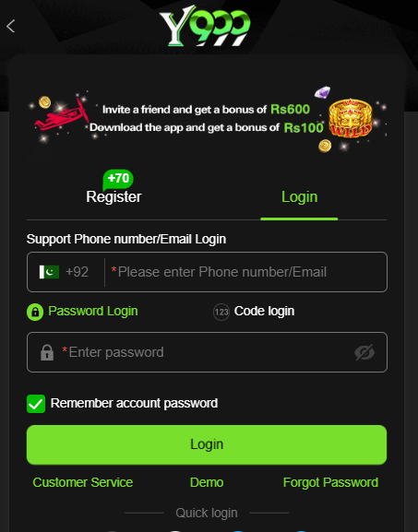Uncheck Remember account password checkbox
Image resolution: width=418 pixels, height=532 pixels.
click(x=36, y=404)
